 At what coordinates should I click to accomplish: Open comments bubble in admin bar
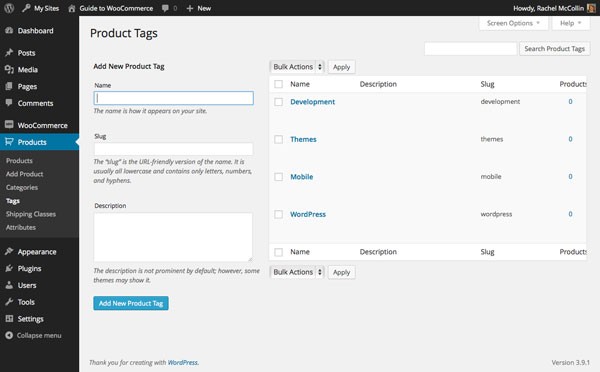tap(165, 8)
